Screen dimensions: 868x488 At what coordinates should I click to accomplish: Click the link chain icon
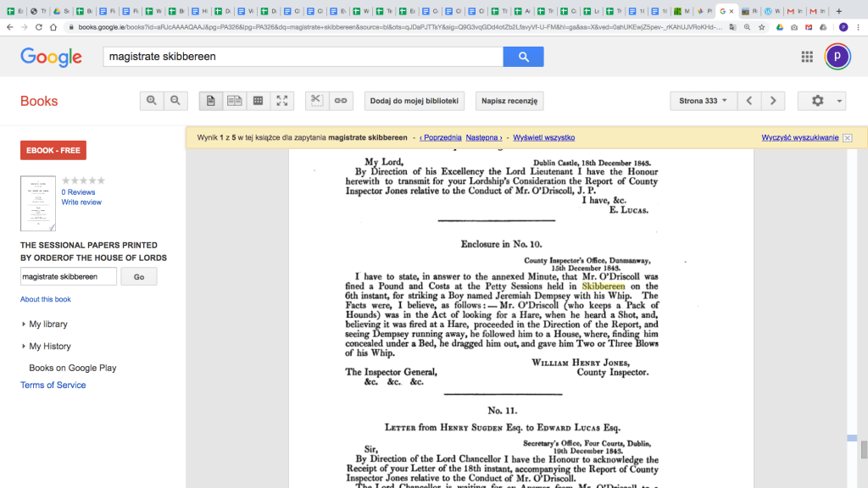341,101
